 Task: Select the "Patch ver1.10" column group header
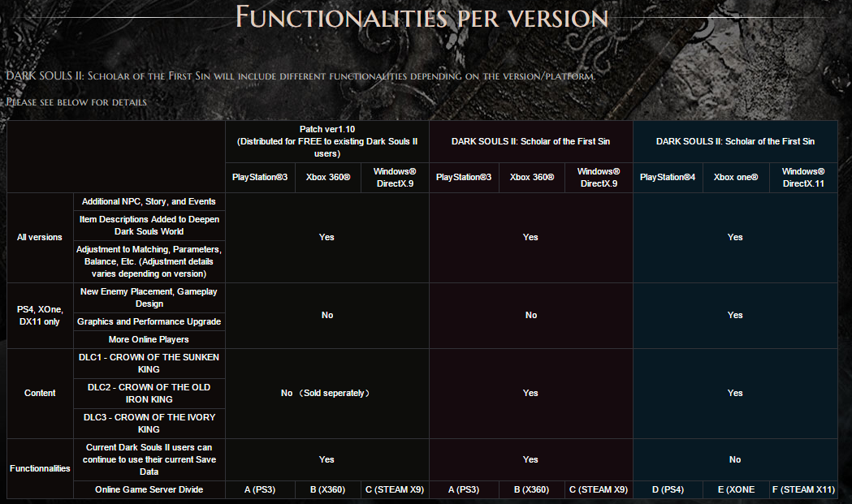[x=327, y=141]
